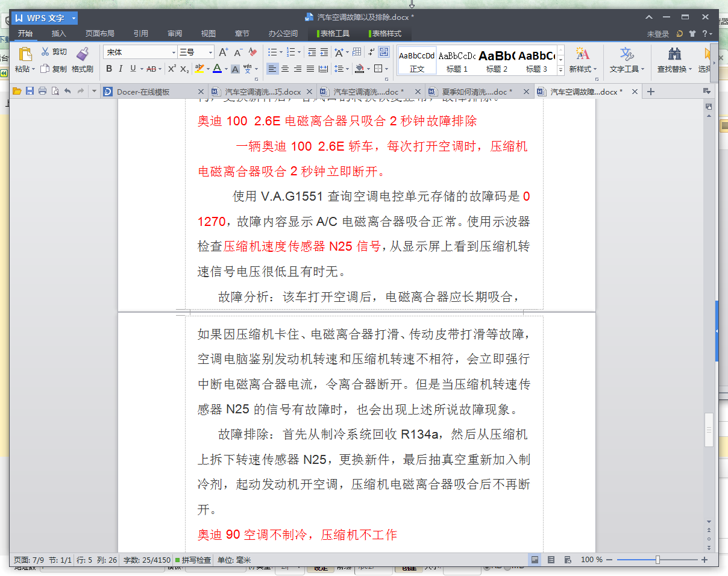Undo the last action
This screenshot has width=728, height=576.
pyautogui.click(x=67, y=92)
